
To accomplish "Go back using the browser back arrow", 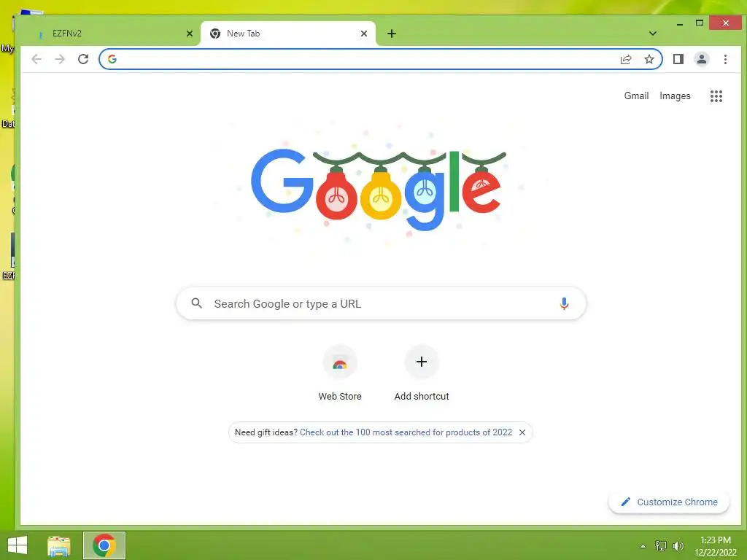I will 36,59.
